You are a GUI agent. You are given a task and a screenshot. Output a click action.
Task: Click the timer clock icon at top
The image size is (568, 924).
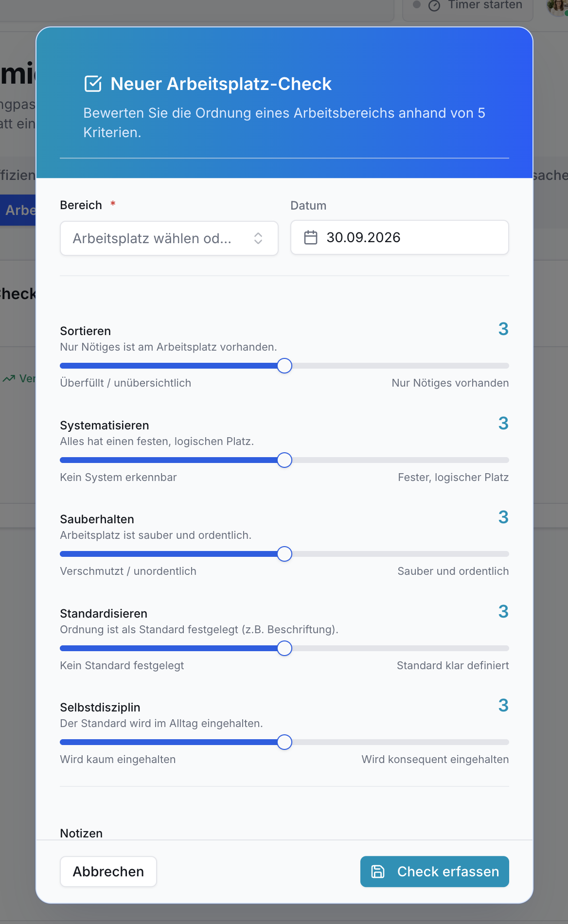pos(434,5)
